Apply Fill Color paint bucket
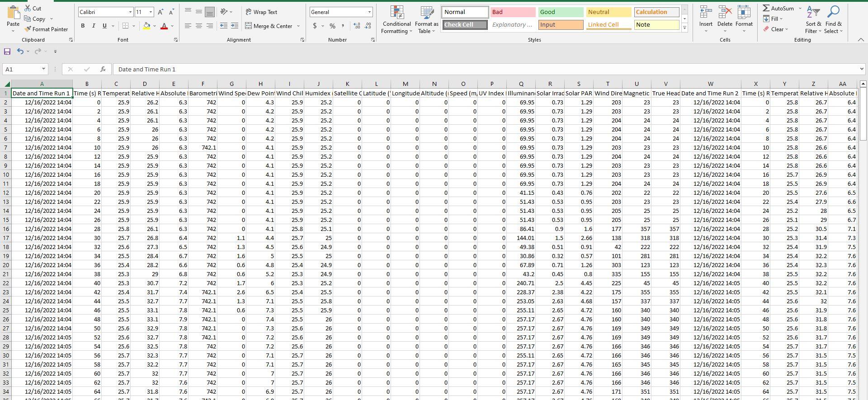Screen dimensions: 868x400 click(x=146, y=26)
